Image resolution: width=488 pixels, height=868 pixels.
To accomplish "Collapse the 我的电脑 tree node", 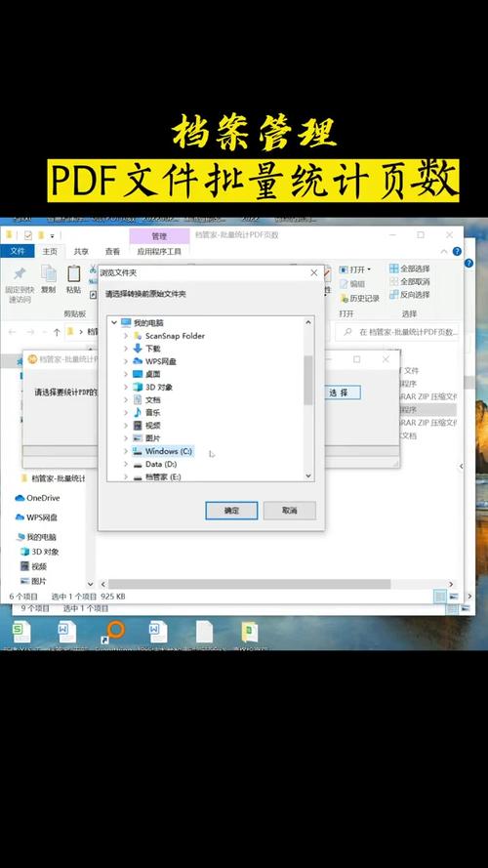I will 114,322.
